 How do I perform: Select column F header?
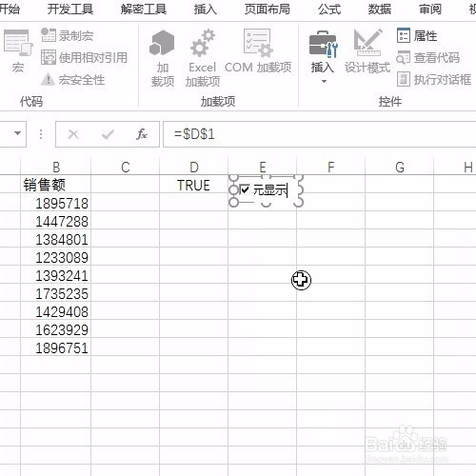(x=331, y=167)
